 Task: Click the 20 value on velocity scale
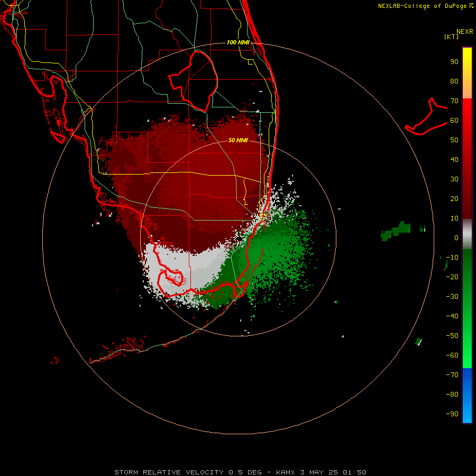[x=454, y=199]
